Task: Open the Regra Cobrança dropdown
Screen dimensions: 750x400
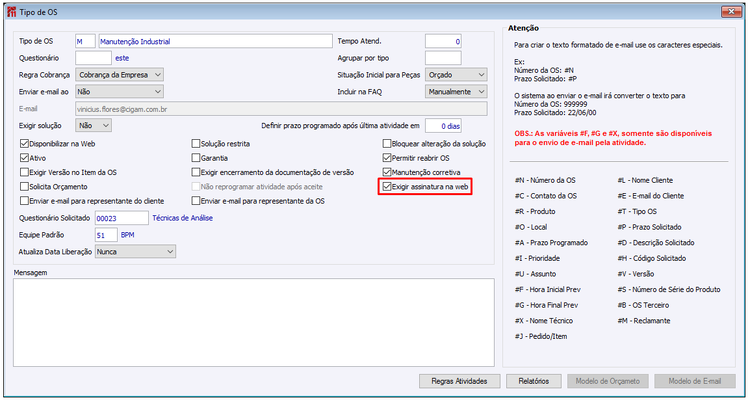Action: click(x=120, y=75)
